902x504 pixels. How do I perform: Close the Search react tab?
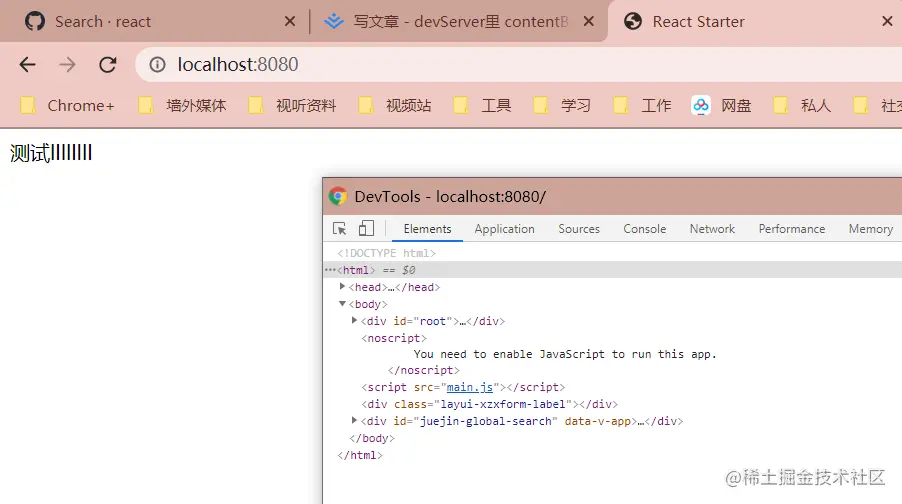[290, 21]
